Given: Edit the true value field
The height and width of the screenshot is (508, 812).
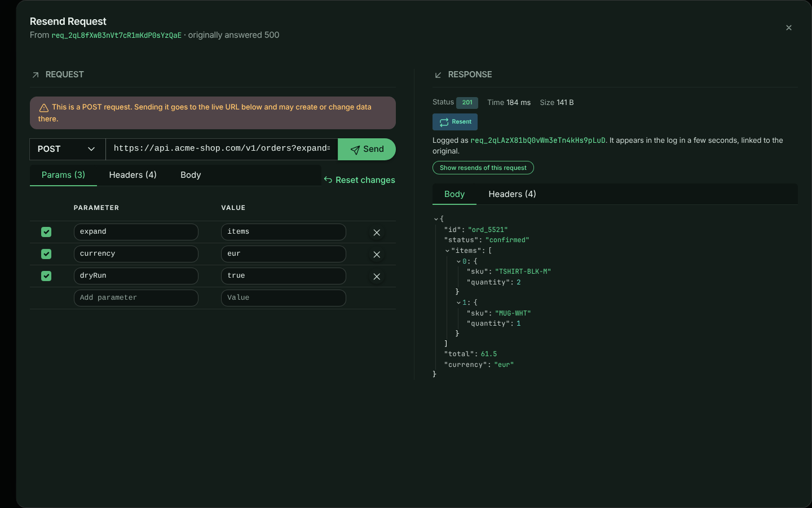Looking at the screenshot, I should [x=284, y=276].
